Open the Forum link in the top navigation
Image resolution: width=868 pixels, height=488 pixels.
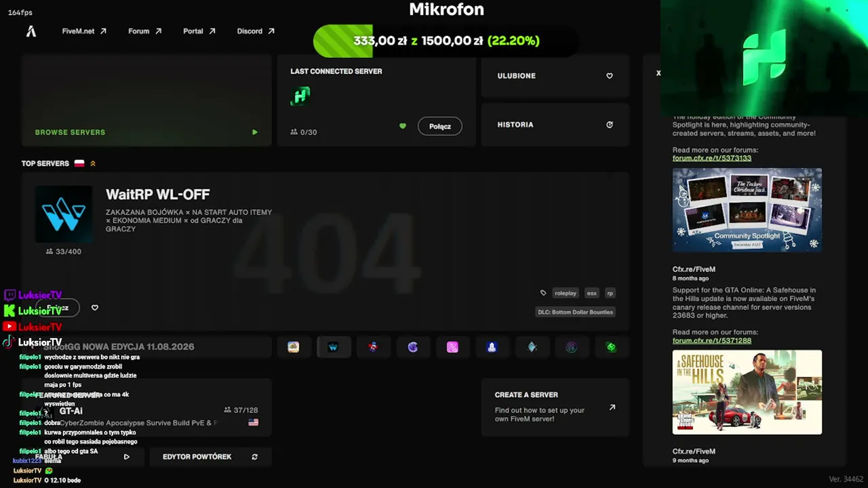[144, 31]
